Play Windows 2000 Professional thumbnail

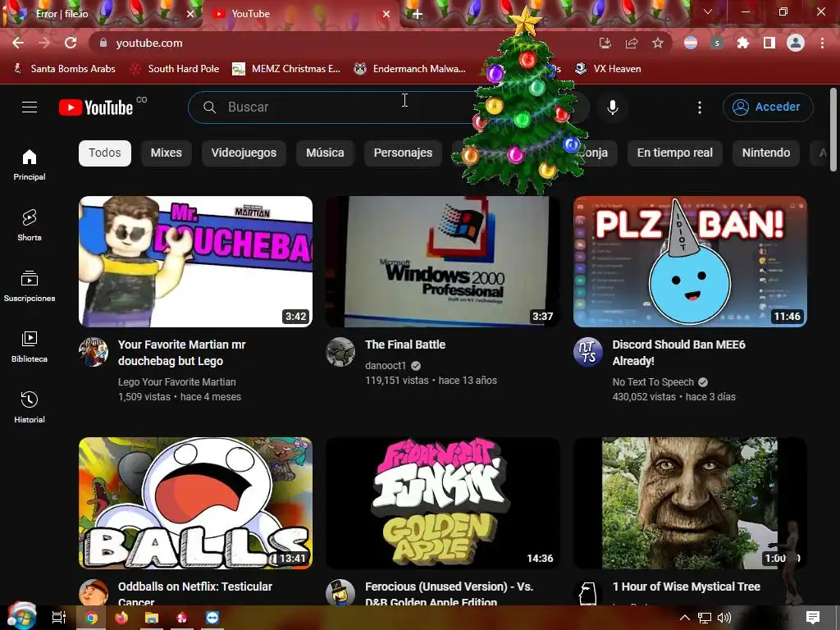click(442, 262)
